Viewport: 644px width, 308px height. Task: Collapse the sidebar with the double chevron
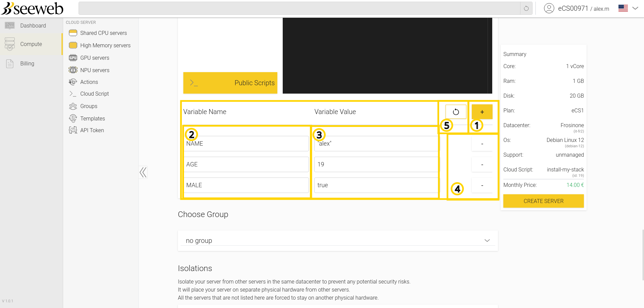[143, 172]
